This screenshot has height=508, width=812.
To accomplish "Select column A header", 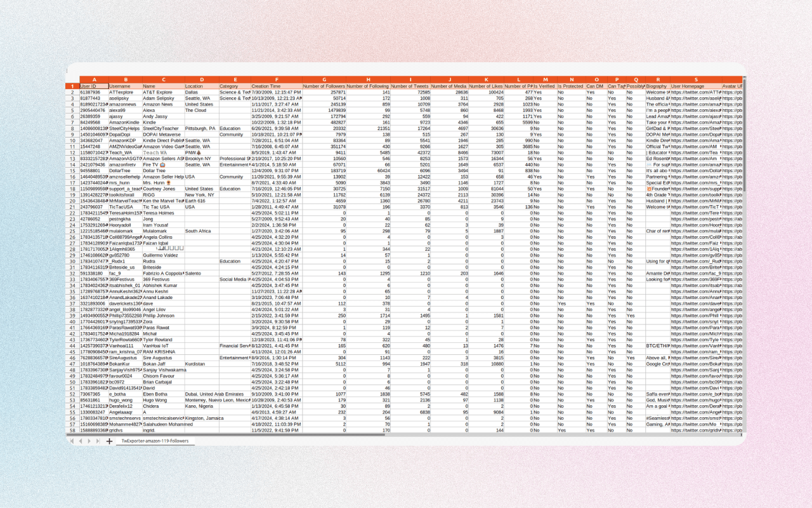I will [x=93, y=80].
